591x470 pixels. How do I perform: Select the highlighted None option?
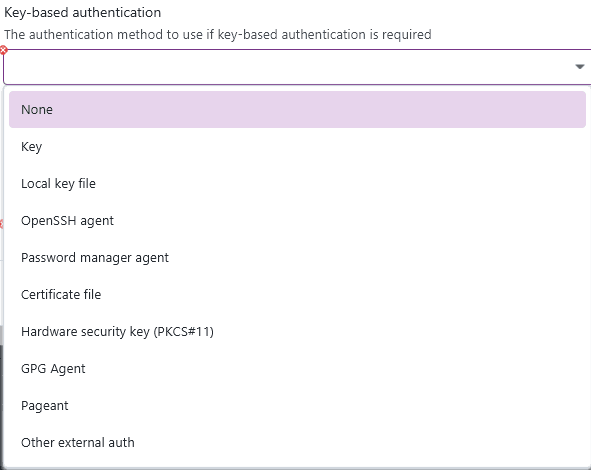(297, 109)
